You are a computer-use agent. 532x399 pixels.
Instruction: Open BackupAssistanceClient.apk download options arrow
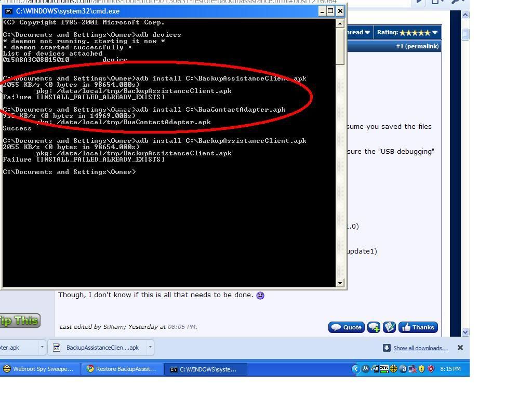click(150, 348)
